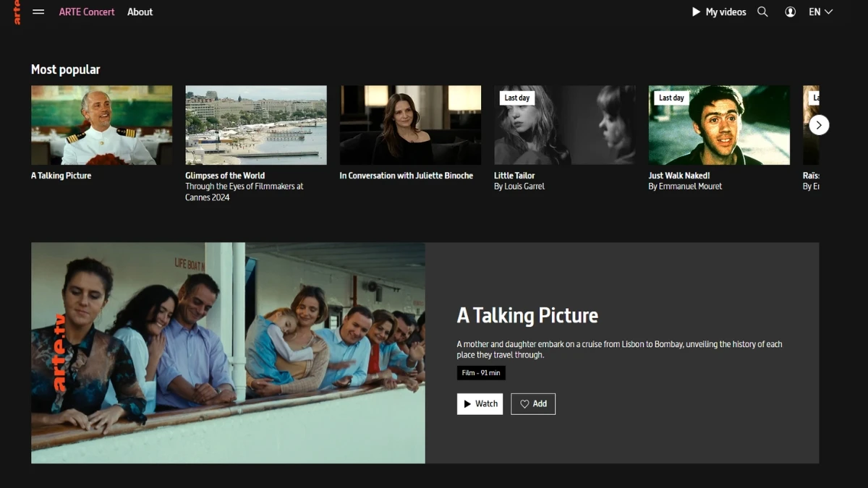This screenshot has width=868, height=488.
Task: Add A Talking Picture to favorites
Action: click(533, 403)
